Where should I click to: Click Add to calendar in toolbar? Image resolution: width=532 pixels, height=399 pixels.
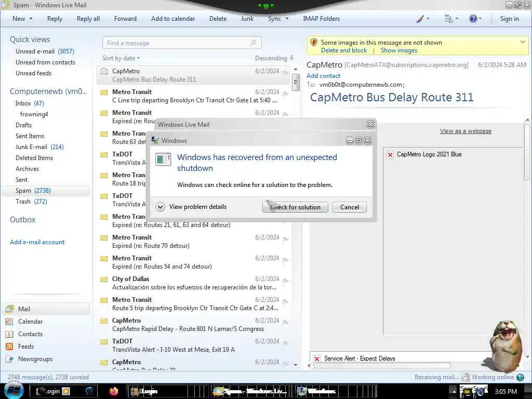(173, 19)
